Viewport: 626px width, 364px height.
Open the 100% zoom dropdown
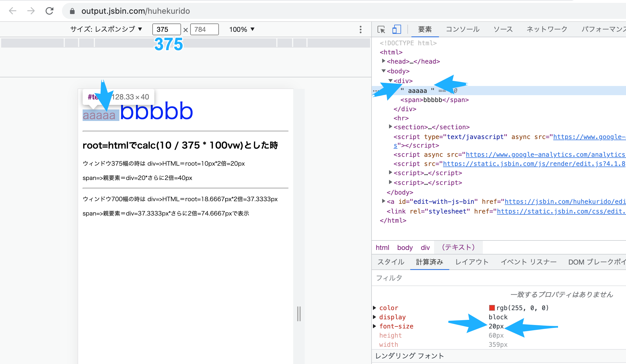click(242, 29)
